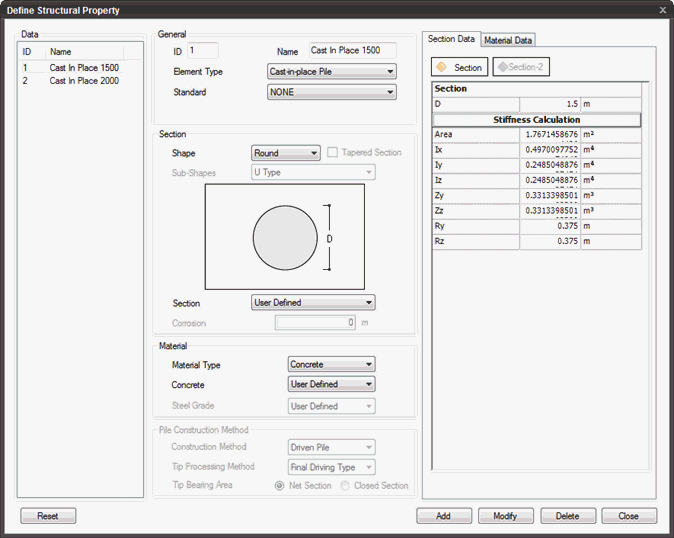Switch to the Section Data tab
This screenshot has height=538, width=674.
(x=451, y=39)
